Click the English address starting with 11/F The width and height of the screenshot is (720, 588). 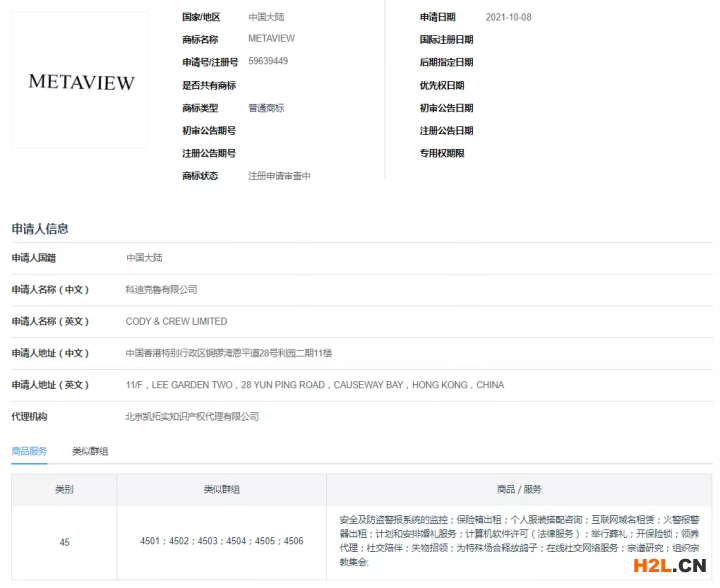[314, 385]
